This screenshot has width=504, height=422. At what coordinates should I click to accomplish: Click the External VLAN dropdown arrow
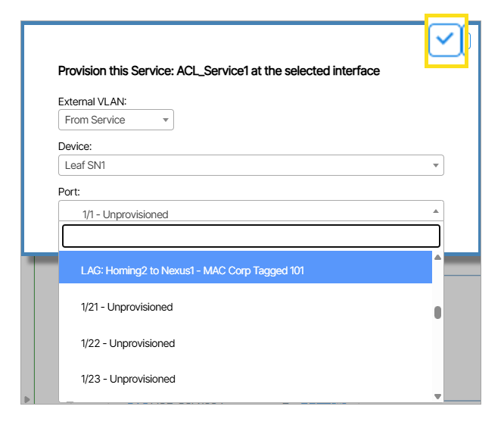click(x=165, y=120)
